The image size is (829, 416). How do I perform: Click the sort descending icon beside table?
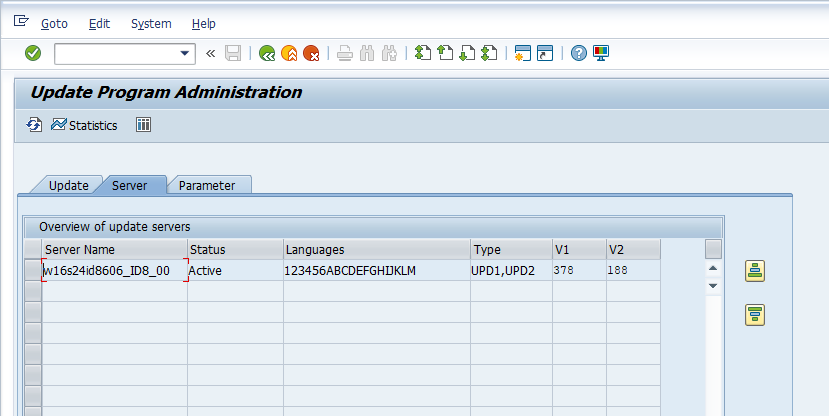click(755, 316)
